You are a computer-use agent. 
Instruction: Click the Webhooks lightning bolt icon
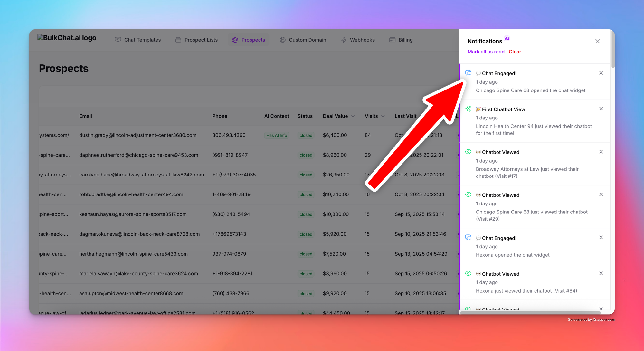point(344,40)
